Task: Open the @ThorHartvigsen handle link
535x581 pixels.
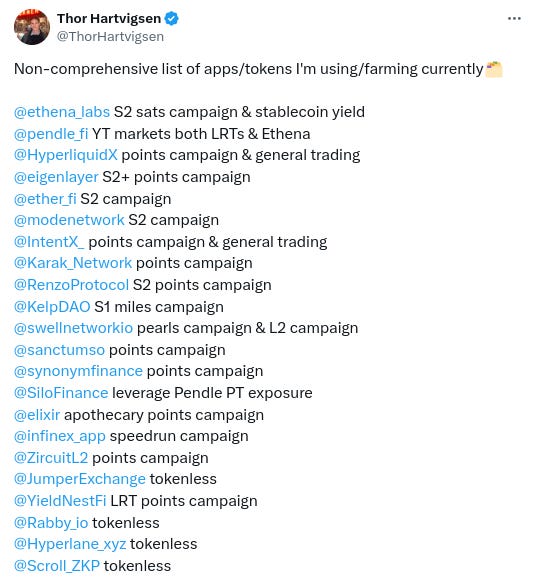Action: coord(110,36)
